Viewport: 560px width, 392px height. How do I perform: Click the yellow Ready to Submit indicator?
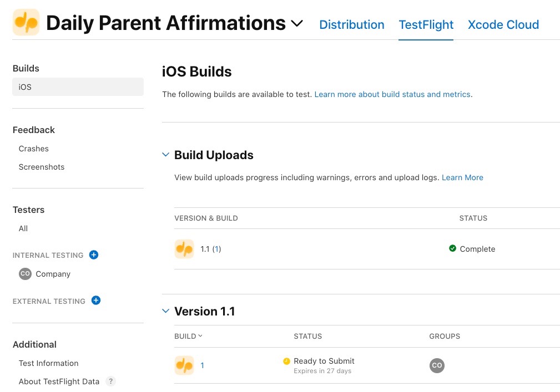[286, 362]
